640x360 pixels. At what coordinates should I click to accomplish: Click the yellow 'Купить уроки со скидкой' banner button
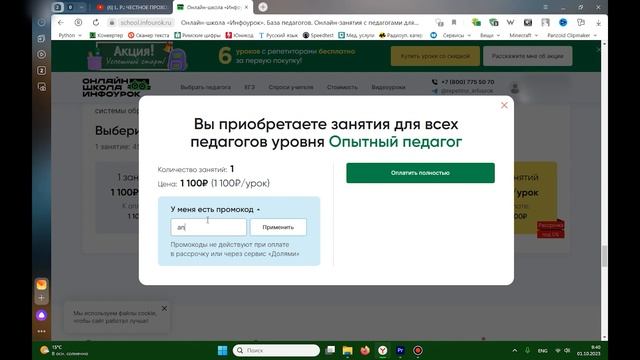(435, 56)
